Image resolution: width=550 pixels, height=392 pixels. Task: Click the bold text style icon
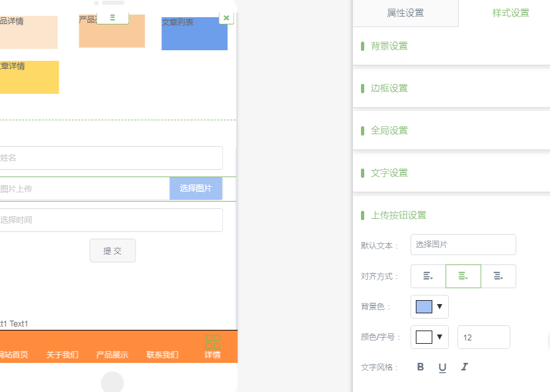420,367
